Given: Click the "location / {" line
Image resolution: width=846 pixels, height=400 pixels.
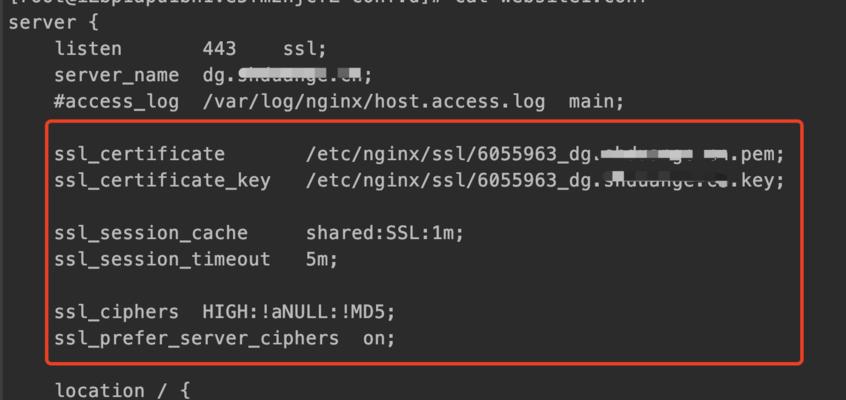Looking at the screenshot, I should (122, 390).
